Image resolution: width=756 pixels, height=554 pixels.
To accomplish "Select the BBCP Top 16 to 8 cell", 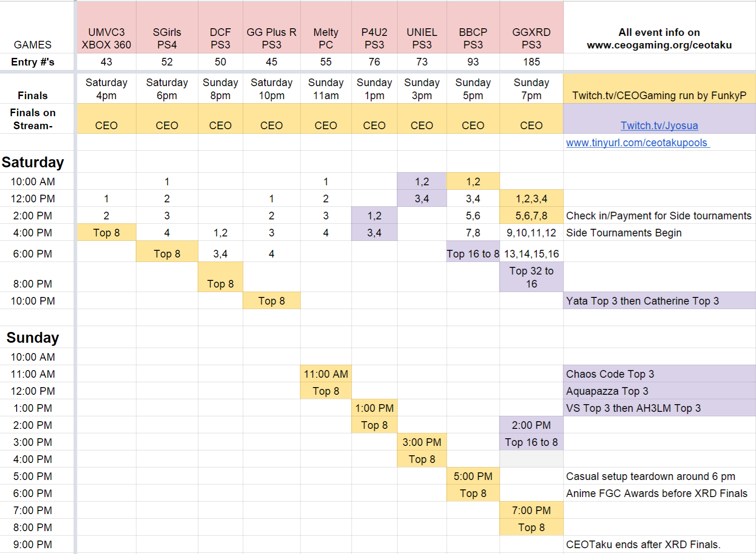I will [472, 253].
